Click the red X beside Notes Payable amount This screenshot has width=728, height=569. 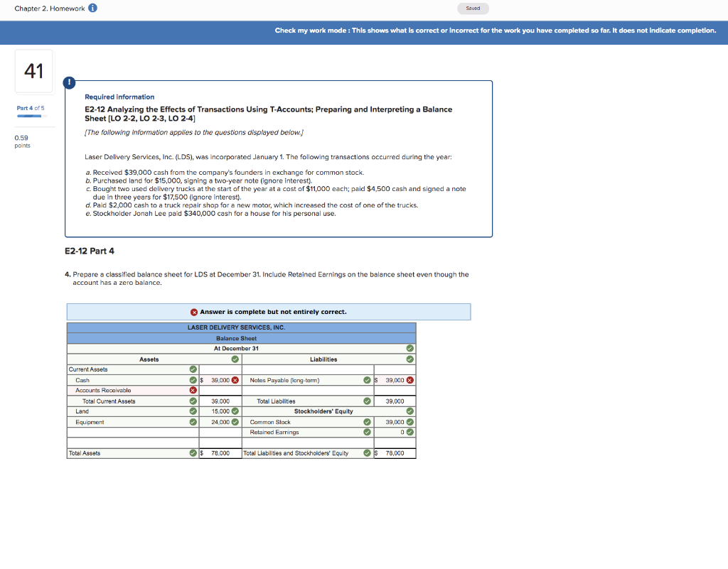click(409, 380)
